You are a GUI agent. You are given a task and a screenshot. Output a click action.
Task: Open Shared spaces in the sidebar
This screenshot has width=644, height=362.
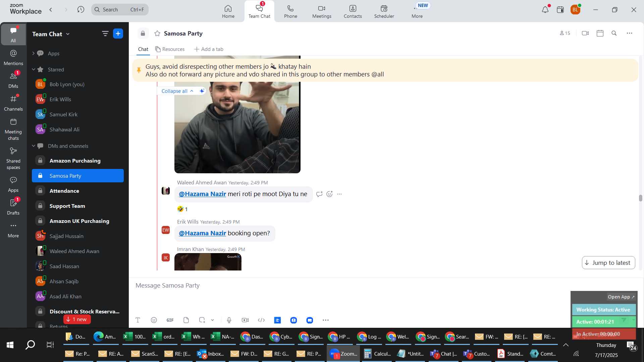point(13,158)
